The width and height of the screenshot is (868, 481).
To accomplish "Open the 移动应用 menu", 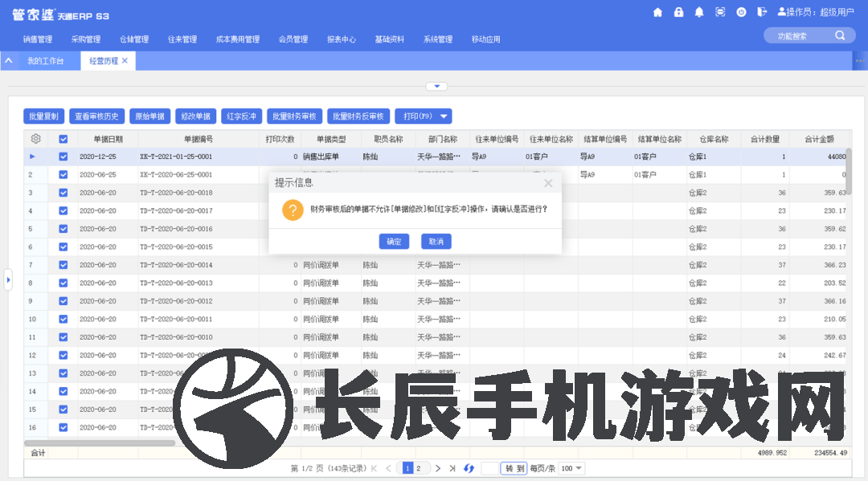I will tap(486, 39).
